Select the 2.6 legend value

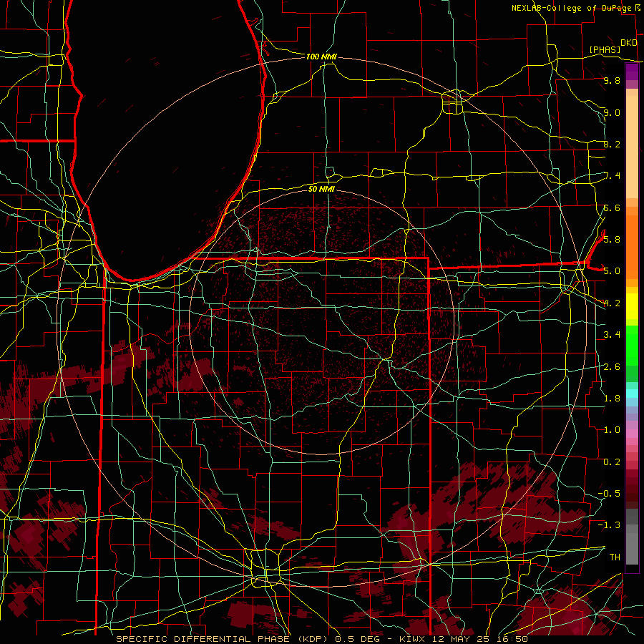tap(612, 366)
